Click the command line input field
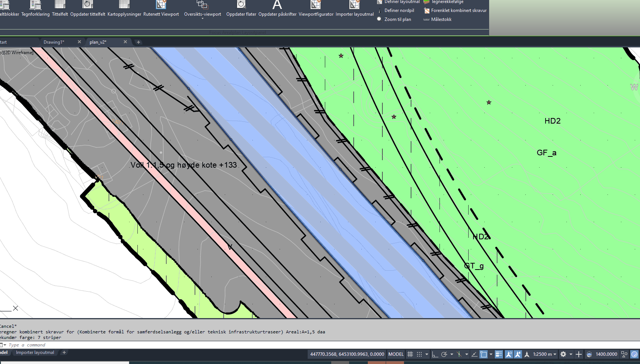The height and width of the screenshot is (364, 640). point(149,345)
